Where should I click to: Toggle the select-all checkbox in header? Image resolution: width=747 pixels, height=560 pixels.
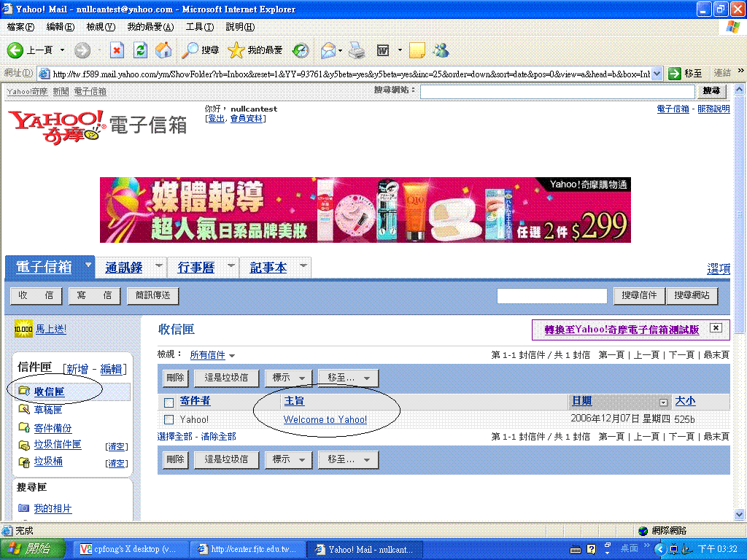pos(169,402)
